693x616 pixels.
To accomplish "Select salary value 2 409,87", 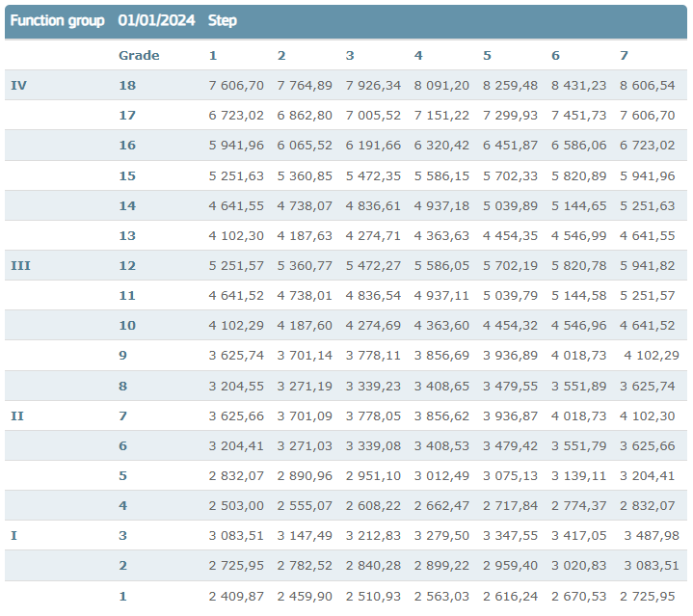I will [x=236, y=596].
